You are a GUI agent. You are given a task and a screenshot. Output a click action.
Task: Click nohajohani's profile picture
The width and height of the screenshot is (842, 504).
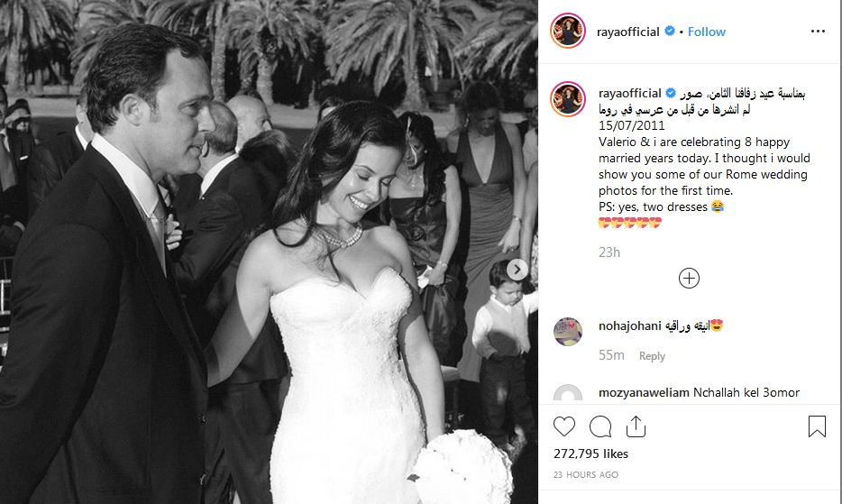(568, 332)
